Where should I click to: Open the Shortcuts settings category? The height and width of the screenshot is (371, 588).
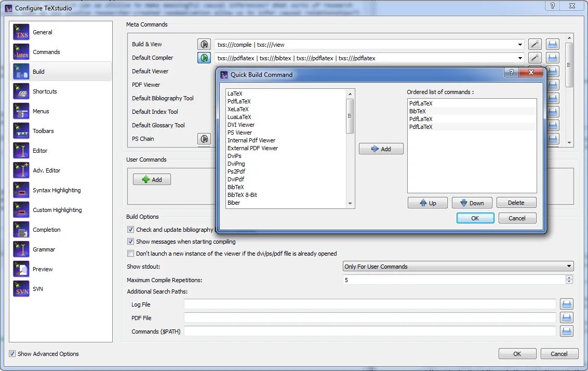click(x=61, y=91)
